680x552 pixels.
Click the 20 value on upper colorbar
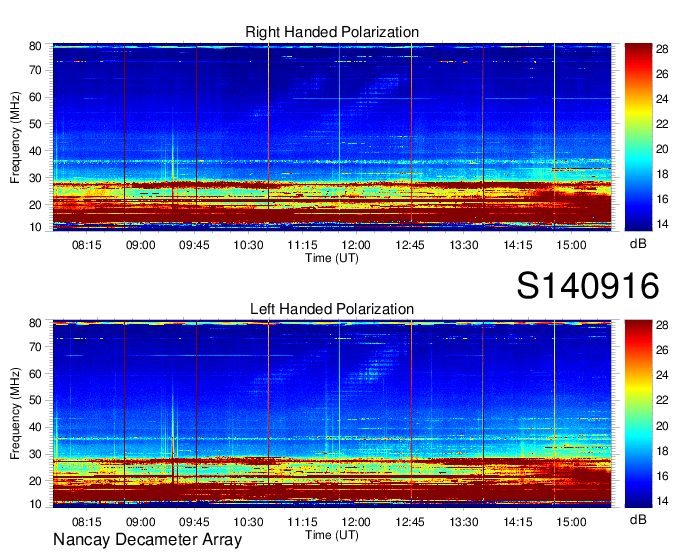pos(662,149)
